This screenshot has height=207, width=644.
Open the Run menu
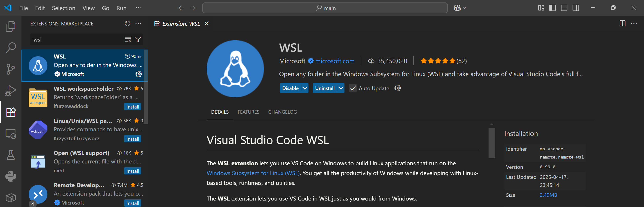pyautogui.click(x=121, y=8)
